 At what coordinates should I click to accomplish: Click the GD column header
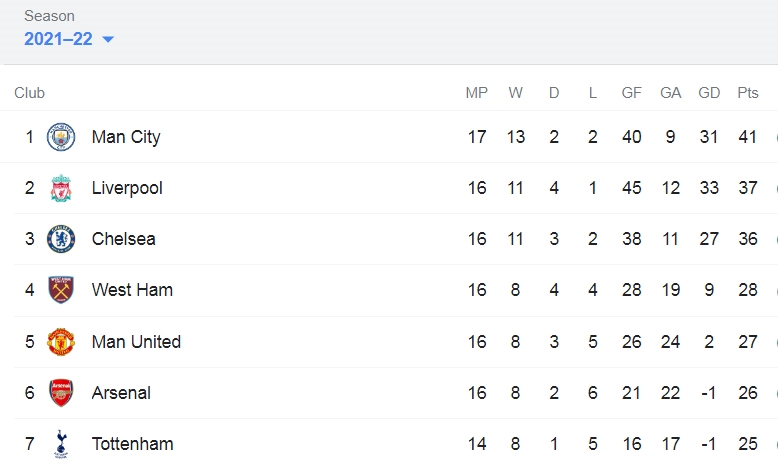(709, 93)
